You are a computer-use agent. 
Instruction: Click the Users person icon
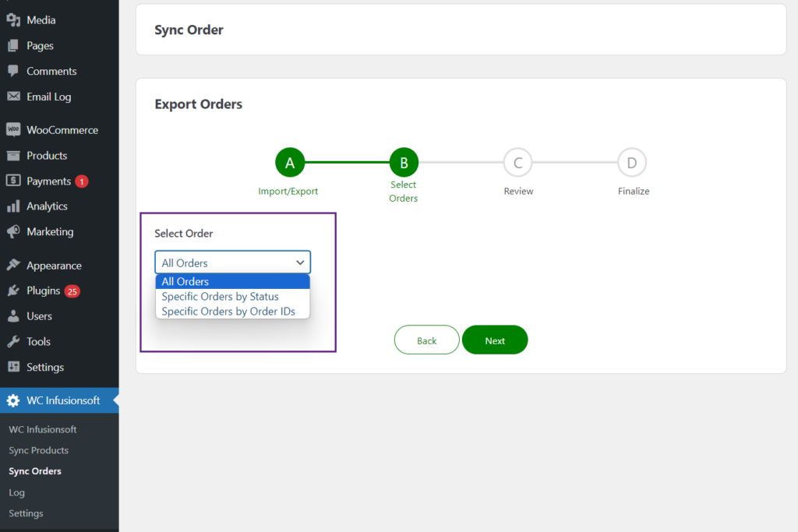13,315
